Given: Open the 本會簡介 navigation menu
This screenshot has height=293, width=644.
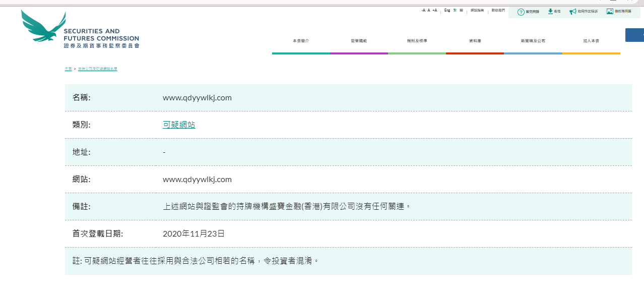Looking at the screenshot, I should (301, 41).
